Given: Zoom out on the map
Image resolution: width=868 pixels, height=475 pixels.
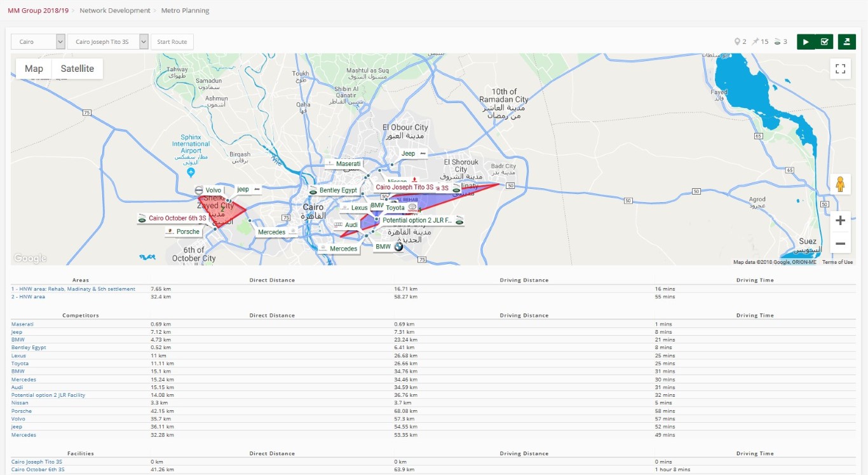Looking at the screenshot, I should (x=840, y=244).
